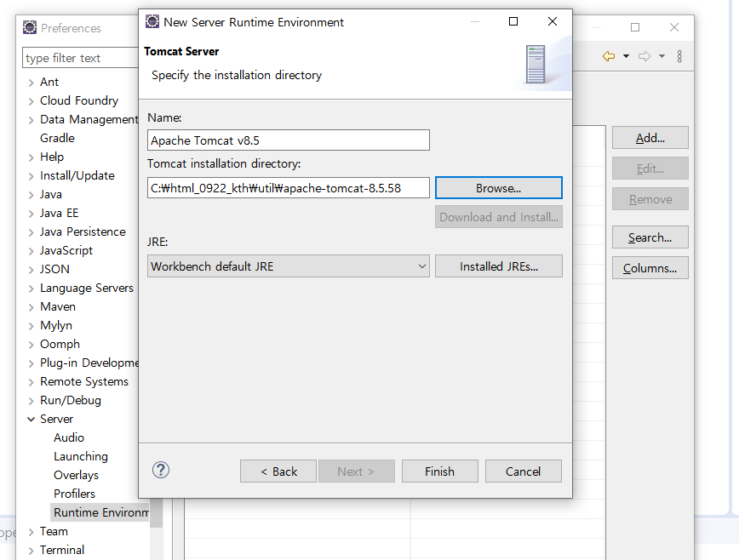Click the Tomcat installation directory field
This screenshot has width=739, height=560.
pyautogui.click(x=289, y=188)
